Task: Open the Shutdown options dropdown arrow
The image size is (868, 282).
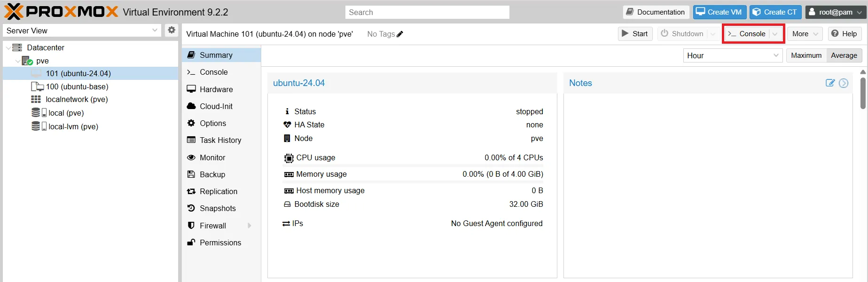Action: pos(713,34)
